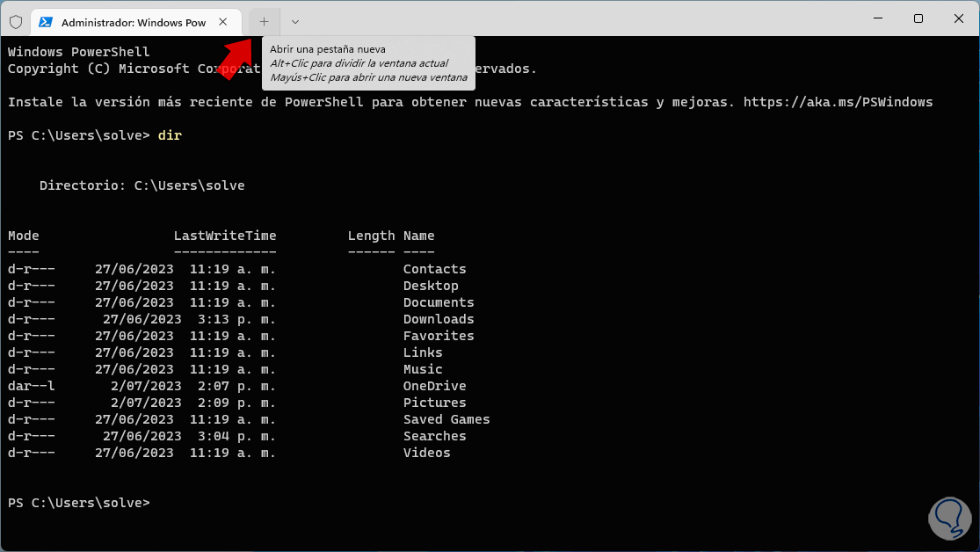Click the '3:04 p. m.' time for Searches
The height and width of the screenshot is (552, 980).
236,436
